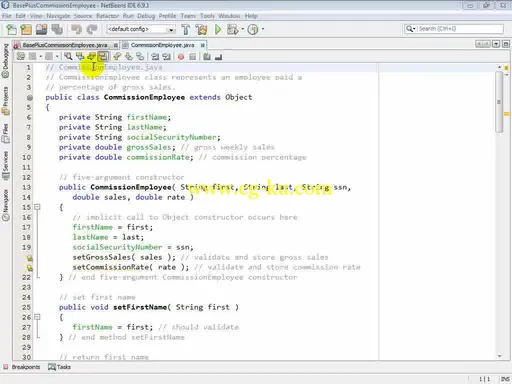Run the project with green play button

pos(218,30)
